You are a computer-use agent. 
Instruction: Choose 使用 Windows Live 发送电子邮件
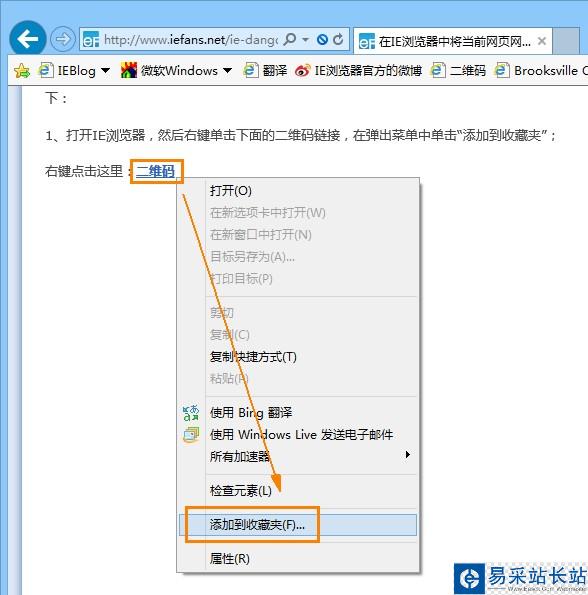point(299,434)
